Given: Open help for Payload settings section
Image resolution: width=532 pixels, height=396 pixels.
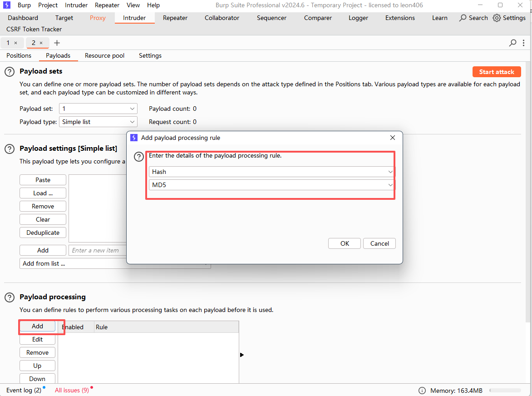Looking at the screenshot, I should 9,149.
